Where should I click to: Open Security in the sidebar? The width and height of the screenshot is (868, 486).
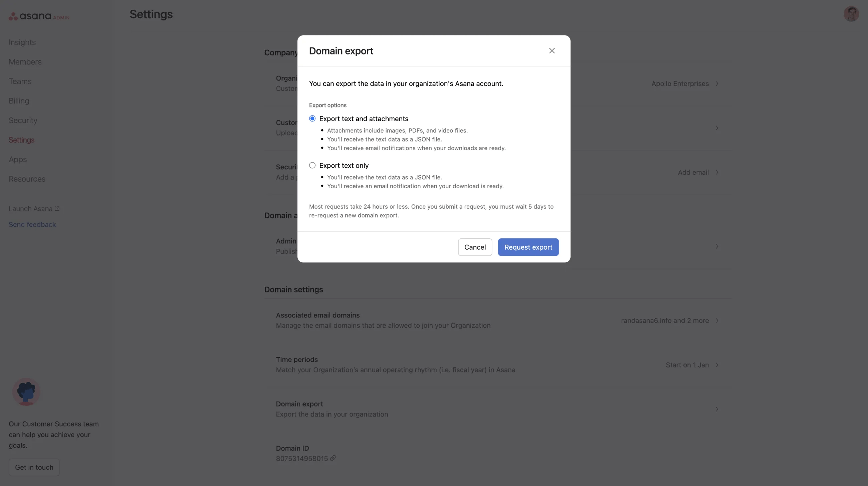click(23, 120)
